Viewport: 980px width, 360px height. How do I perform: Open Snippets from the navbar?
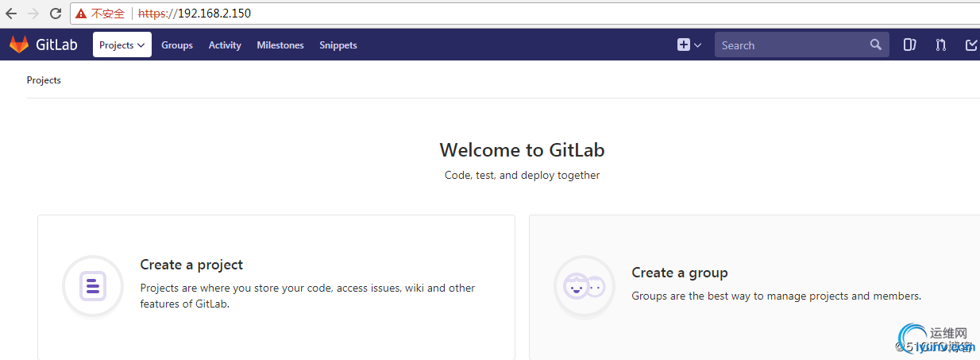click(338, 45)
